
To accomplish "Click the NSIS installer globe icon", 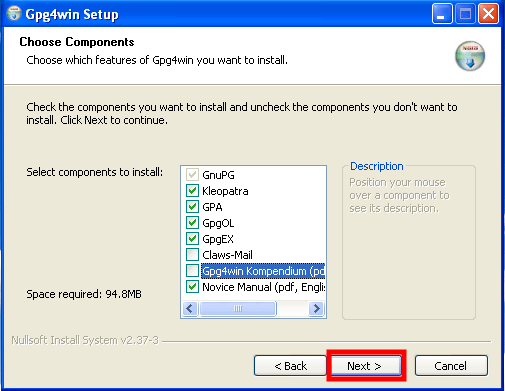I will click(470, 56).
